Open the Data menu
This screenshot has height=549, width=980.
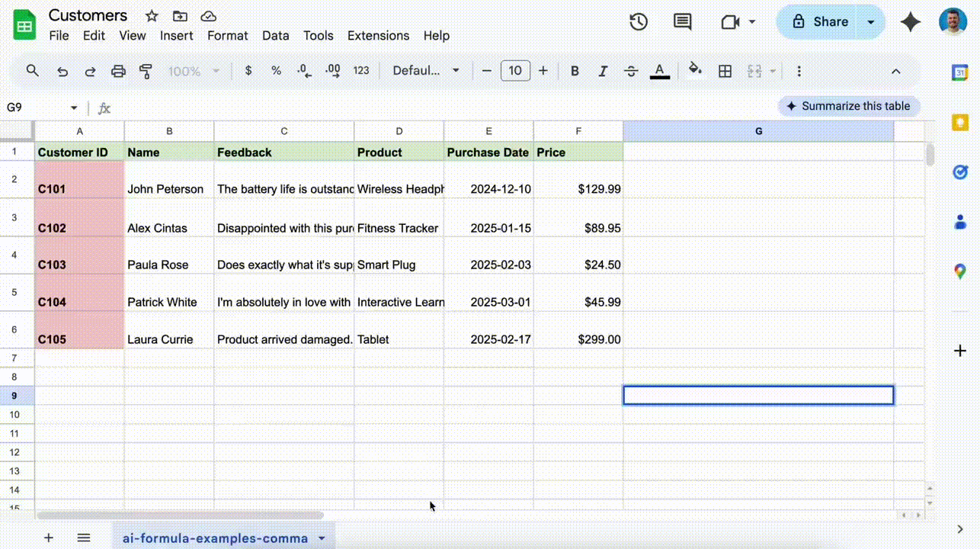[275, 36]
